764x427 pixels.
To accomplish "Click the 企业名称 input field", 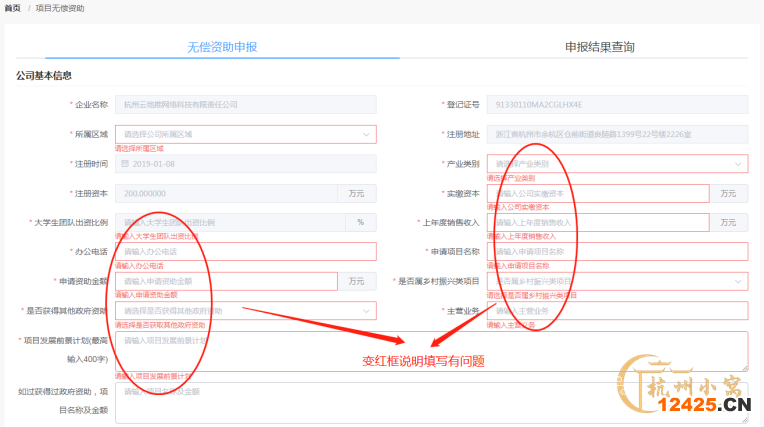I will tap(245, 104).
